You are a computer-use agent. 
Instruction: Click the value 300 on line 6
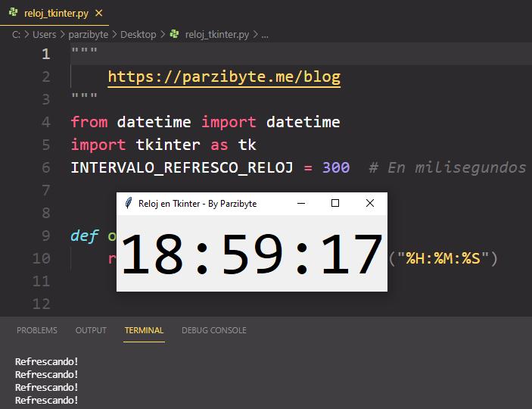click(336, 167)
